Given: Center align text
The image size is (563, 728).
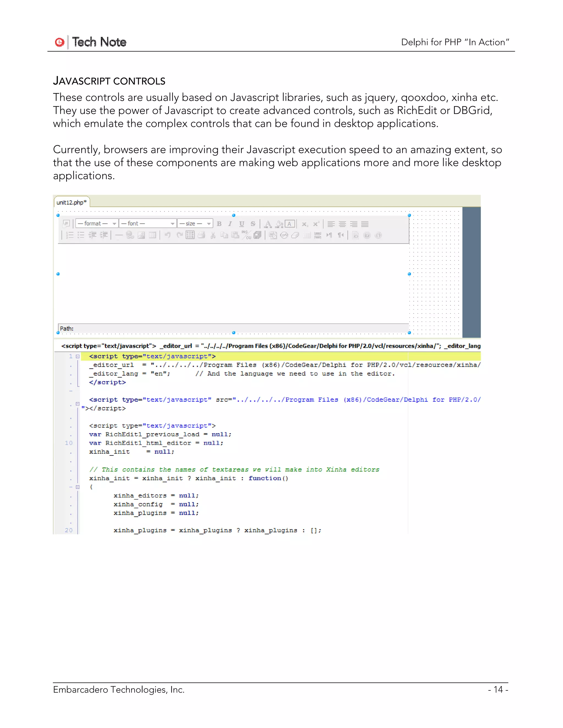Looking at the screenshot, I should pos(343,224).
